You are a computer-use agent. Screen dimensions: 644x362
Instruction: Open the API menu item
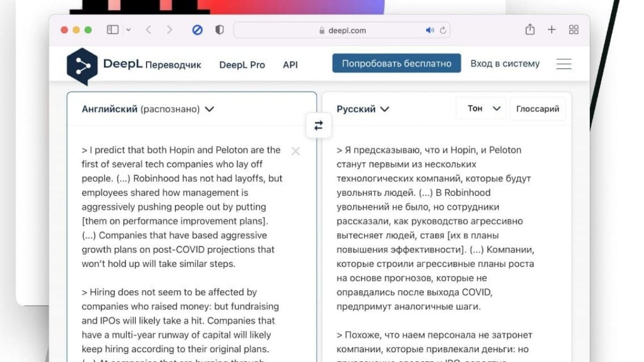(x=290, y=65)
